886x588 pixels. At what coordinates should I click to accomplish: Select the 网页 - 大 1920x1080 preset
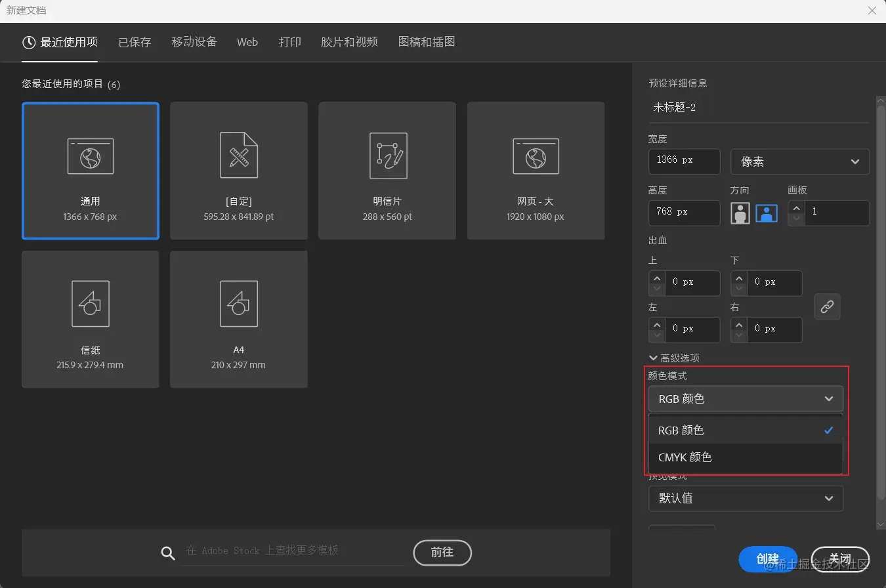point(535,171)
